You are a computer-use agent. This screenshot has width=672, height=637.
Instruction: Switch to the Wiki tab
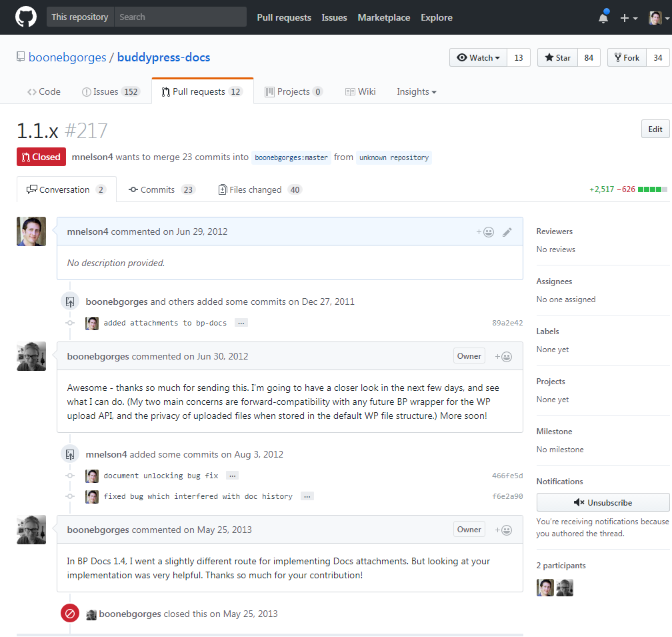361,92
